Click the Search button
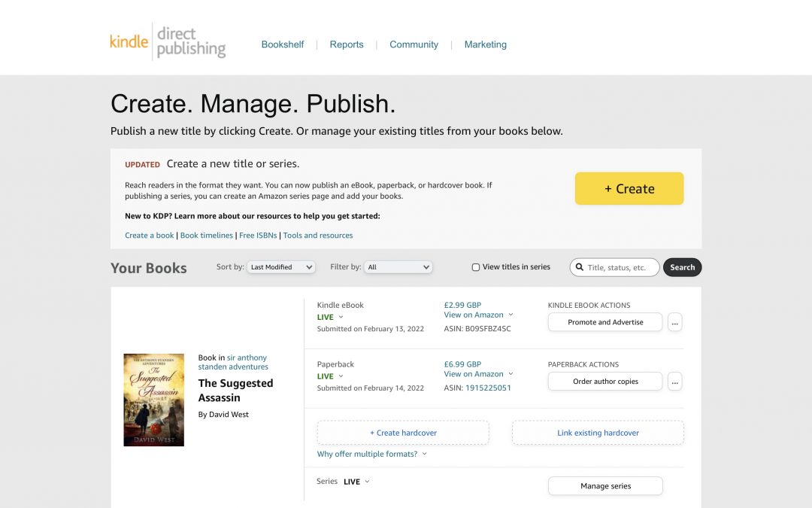The image size is (812, 508). [682, 267]
